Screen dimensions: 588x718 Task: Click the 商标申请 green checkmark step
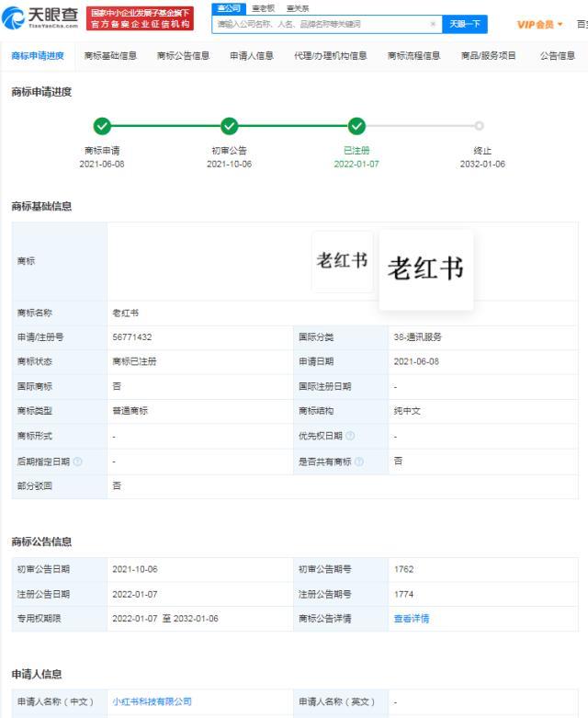(x=102, y=127)
